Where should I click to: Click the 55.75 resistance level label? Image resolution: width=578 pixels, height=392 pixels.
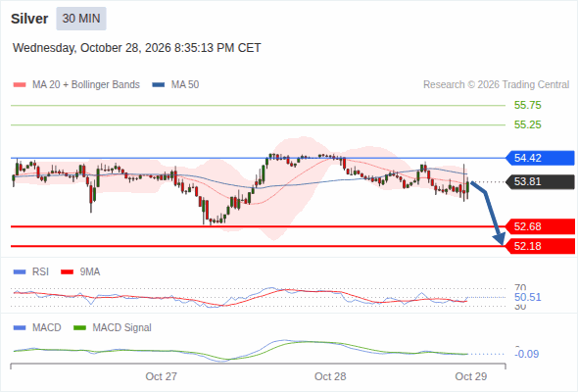[527, 105]
